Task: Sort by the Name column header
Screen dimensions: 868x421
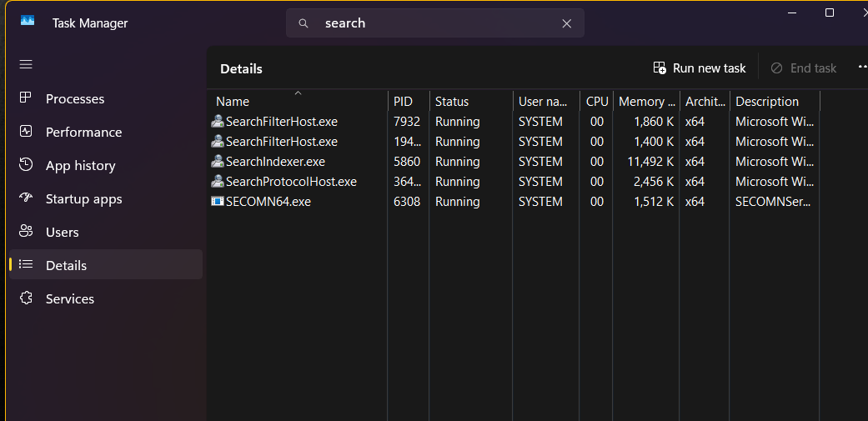Action: (298, 101)
